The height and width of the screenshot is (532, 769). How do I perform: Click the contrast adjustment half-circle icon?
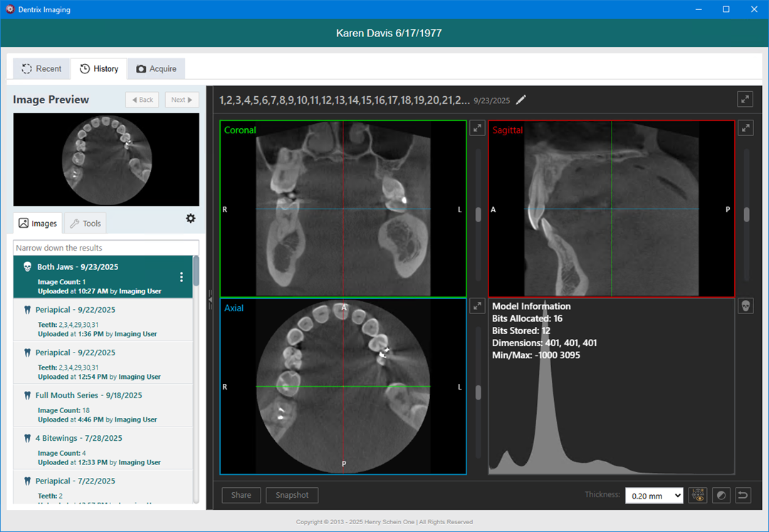721,495
